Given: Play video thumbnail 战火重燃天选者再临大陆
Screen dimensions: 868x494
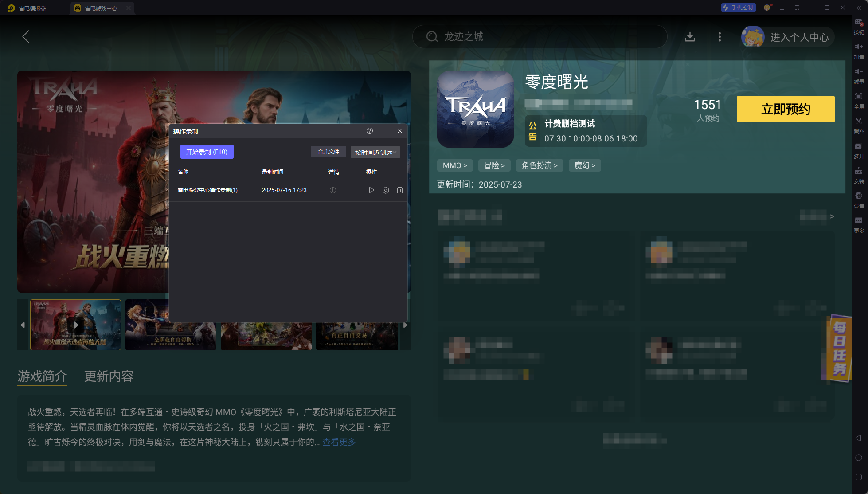Looking at the screenshot, I should pos(75,325).
